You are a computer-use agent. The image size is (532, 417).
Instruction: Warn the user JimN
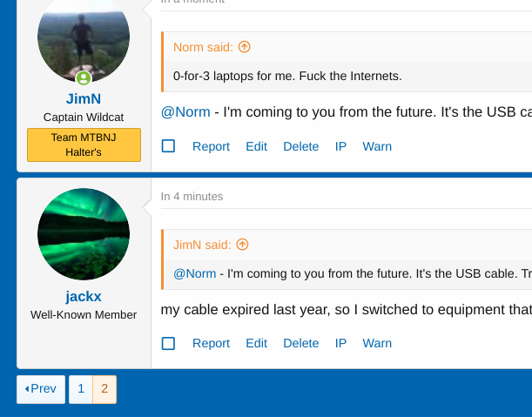click(x=377, y=146)
